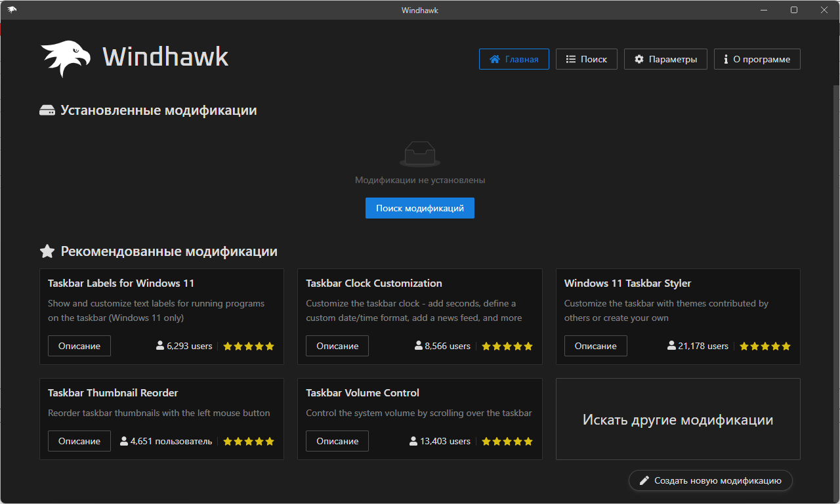
Task: Click the small Windhawk icon in title bar
Action: pos(12,10)
